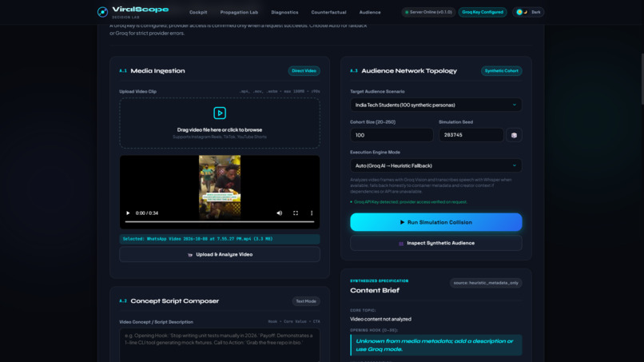Play the uploaded video preview
644x362 pixels.
[128, 213]
